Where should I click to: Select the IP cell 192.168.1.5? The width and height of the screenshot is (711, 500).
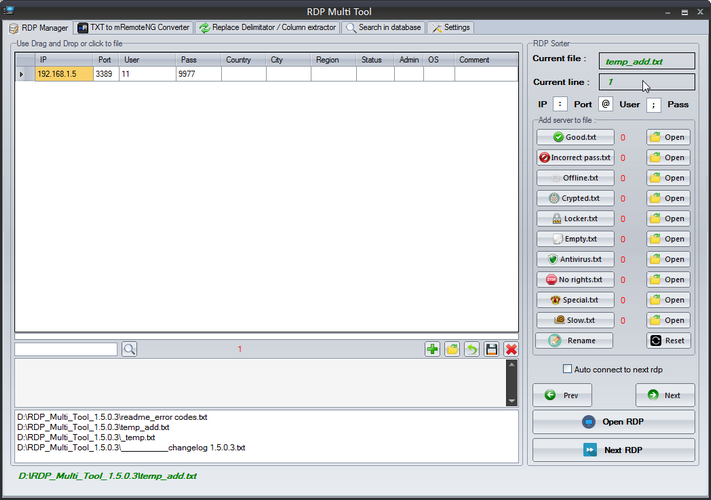(64, 74)
